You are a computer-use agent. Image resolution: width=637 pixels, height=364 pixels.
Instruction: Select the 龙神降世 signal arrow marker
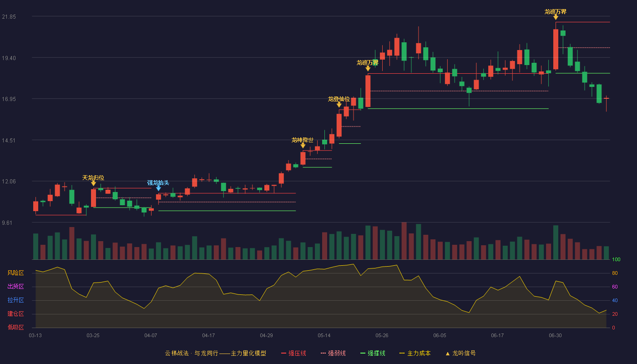(303, 146)
